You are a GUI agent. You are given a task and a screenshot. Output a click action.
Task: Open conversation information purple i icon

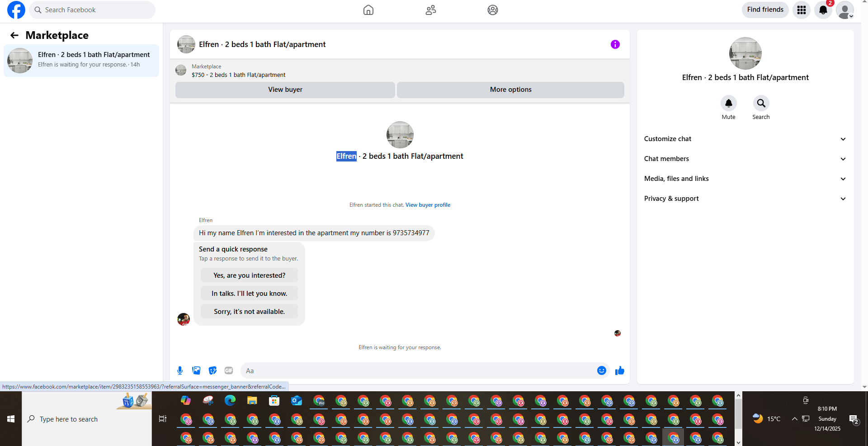coord(615,44)
